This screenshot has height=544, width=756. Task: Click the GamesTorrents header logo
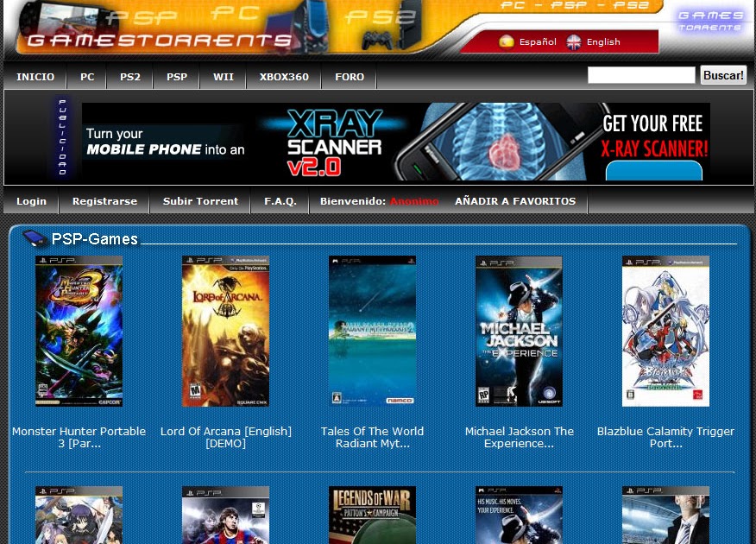159,41
